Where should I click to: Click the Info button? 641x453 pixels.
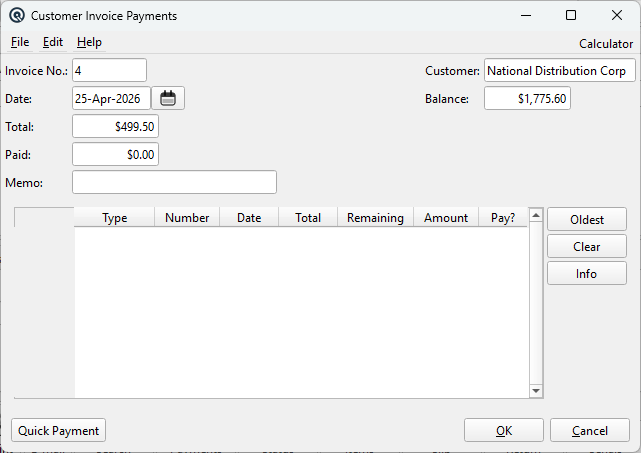(587, 274)
